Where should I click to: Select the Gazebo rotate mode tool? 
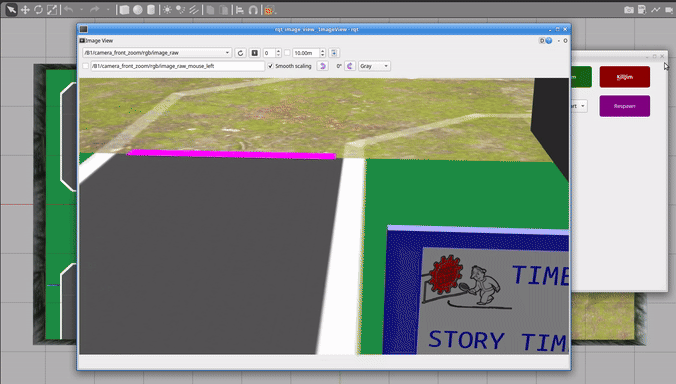(x=38, y=9)
